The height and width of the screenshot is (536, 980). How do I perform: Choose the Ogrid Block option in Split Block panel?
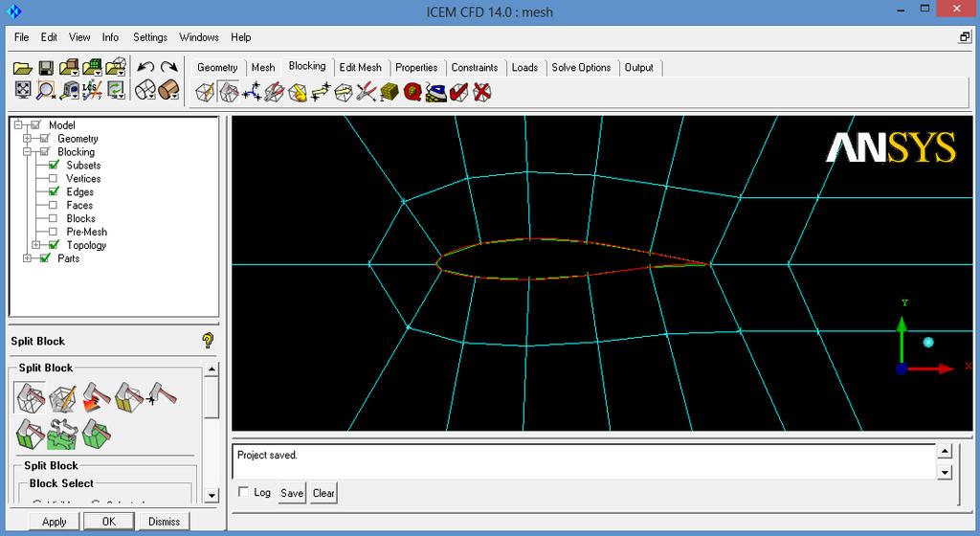(x=63, y=398)
